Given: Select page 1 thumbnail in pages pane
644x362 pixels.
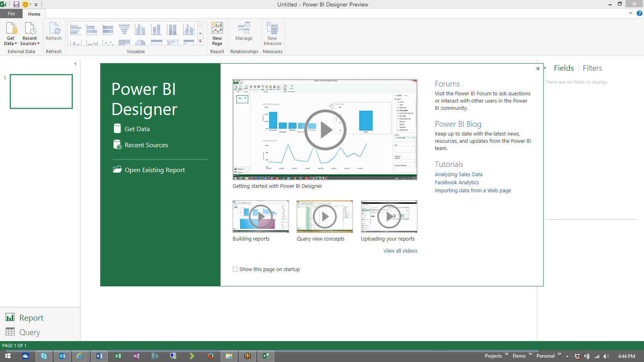Looking at the screenshot, I should pyautogui.click(x=41, y=91).
